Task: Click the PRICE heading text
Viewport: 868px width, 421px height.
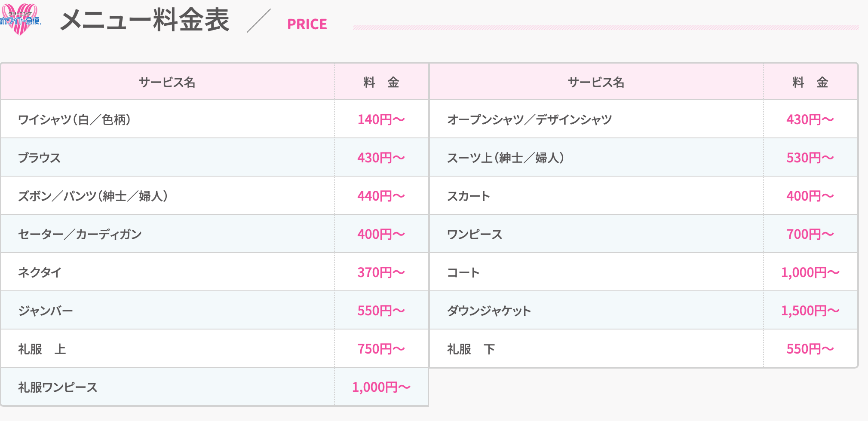Action: pyautogui.click(x=307, y=24)
